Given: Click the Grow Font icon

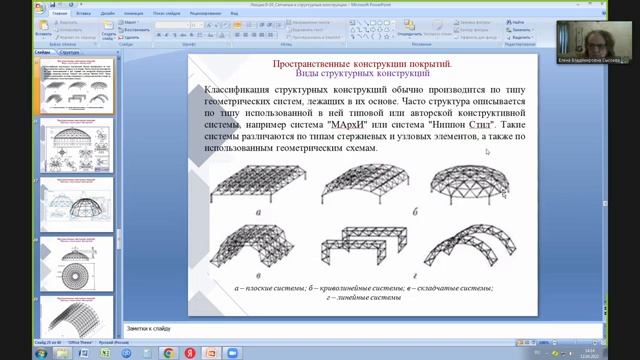Looking at the screenshot, I should [x=209, y=25].
